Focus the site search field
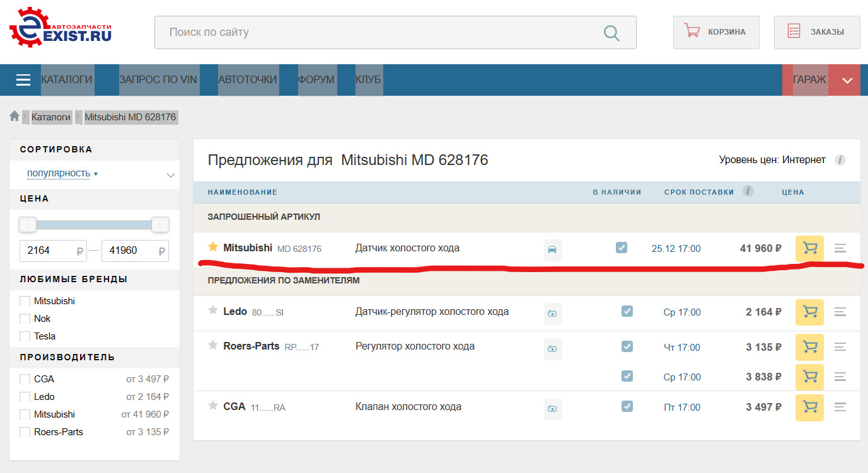 [x=395, y=32]
